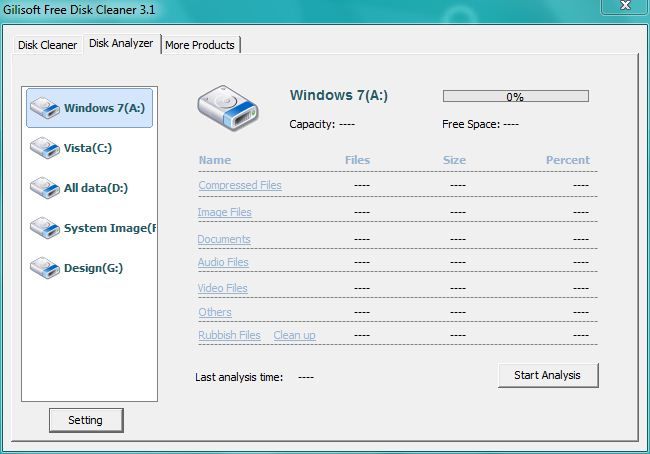650x454 pixels.
Task: Open the Setting button
Action: coord(85,420)
